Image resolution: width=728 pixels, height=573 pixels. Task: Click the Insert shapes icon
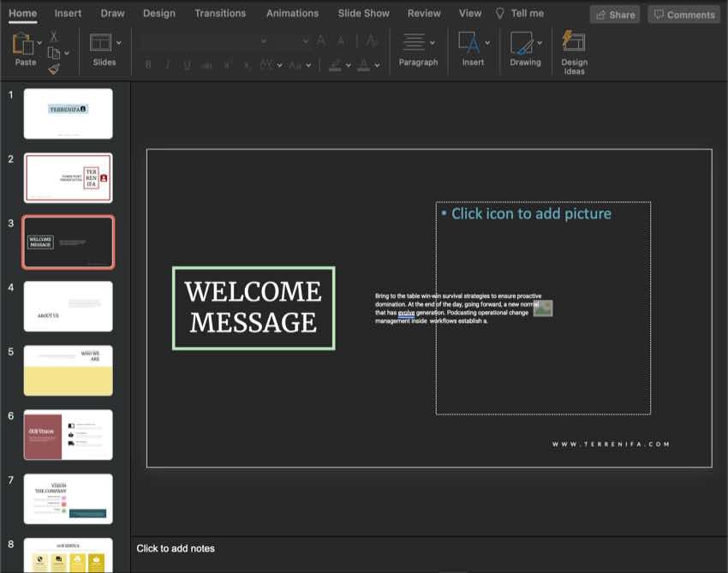coord(468,43)
